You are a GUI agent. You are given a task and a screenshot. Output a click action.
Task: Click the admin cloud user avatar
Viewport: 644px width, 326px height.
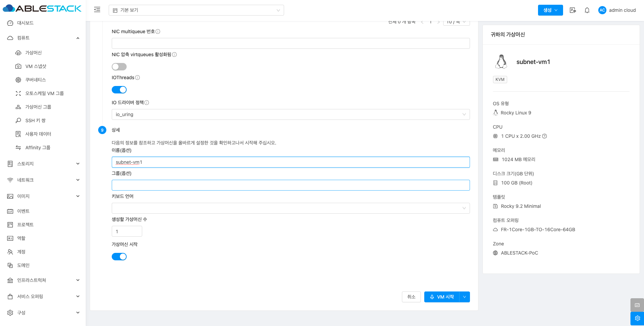click(602, 10)
